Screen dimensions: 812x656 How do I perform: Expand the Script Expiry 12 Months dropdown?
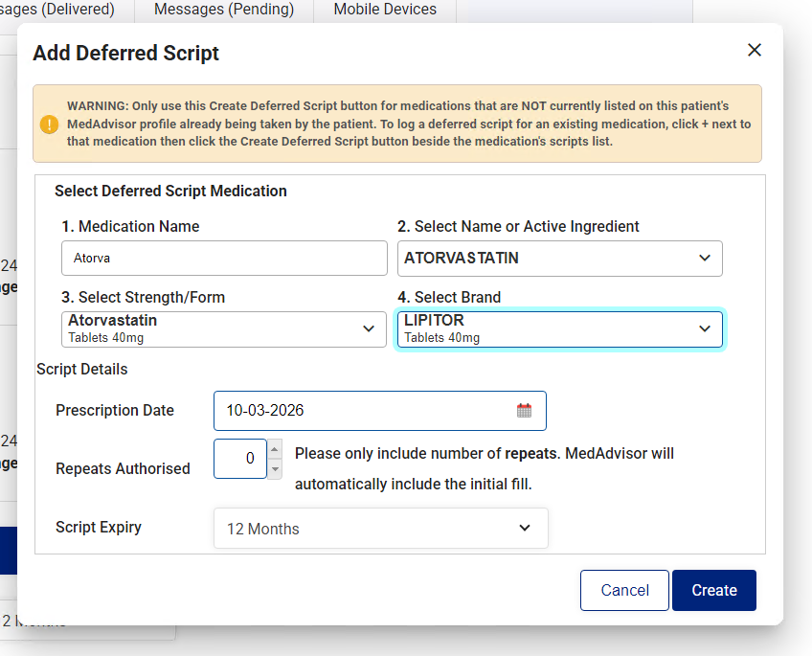381,528
